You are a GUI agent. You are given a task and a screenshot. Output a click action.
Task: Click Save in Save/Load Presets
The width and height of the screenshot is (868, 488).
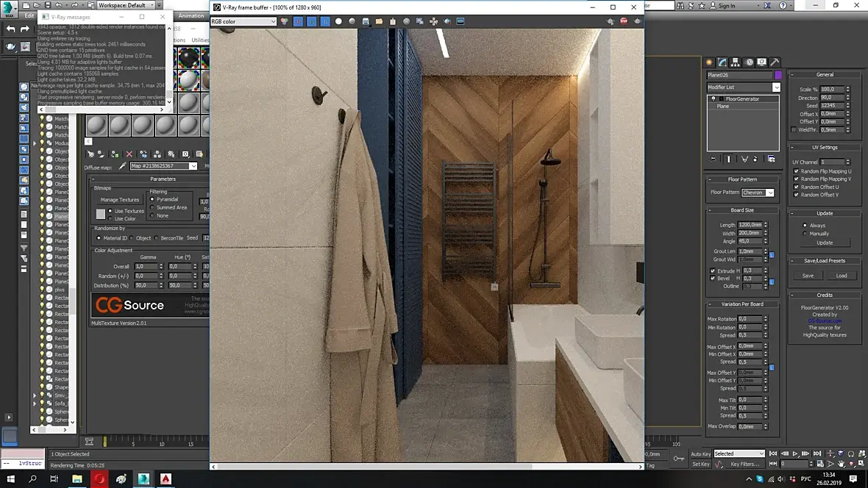pyautogui.click(x=808, y=276)
